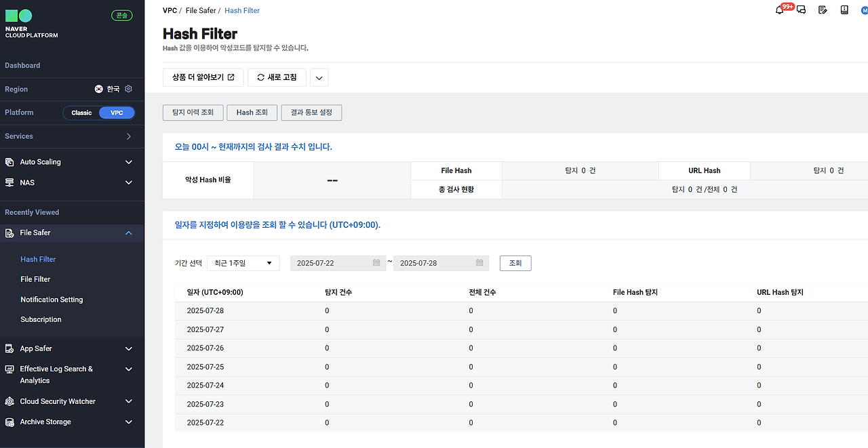The height and width of the screenshot is (448, 868).
Task: Click the 새로 고침 refresh button
Action: point(277,77)
